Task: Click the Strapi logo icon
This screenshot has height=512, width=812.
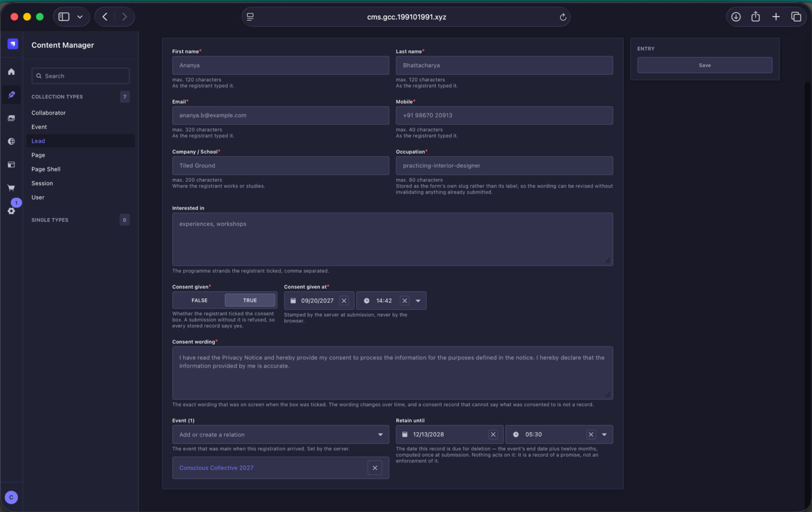Action: 13,44
